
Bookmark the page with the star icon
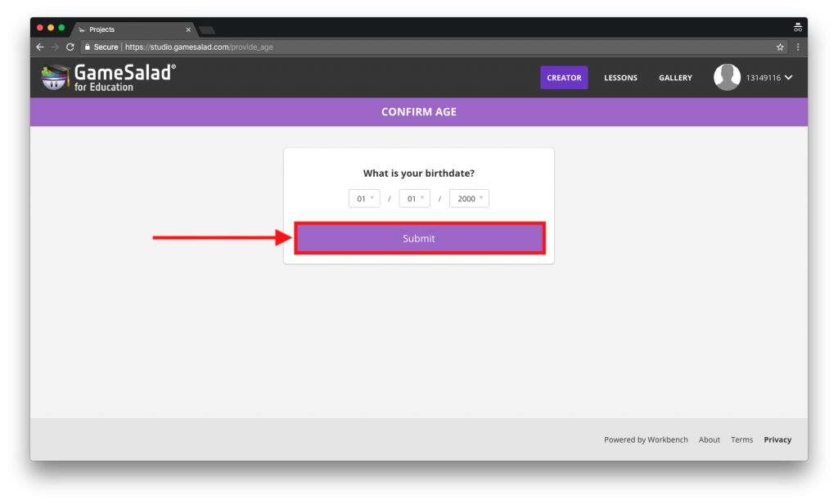pos(780,47)
